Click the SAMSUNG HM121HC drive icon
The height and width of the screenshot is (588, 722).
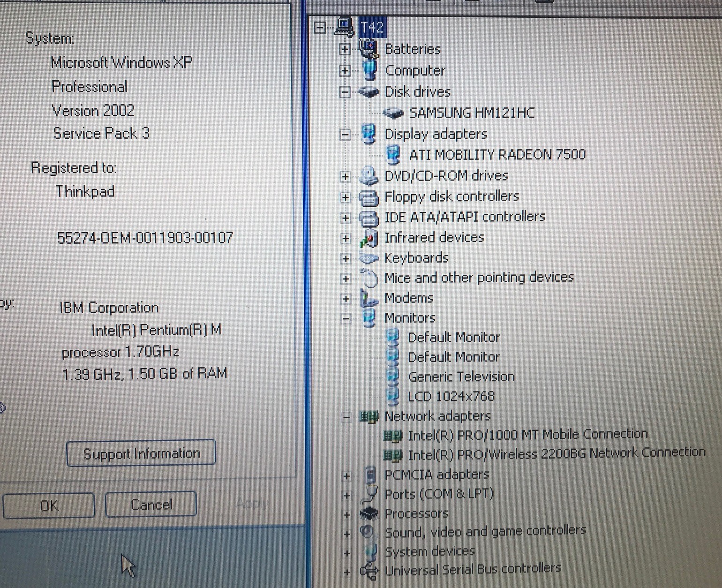393,113
